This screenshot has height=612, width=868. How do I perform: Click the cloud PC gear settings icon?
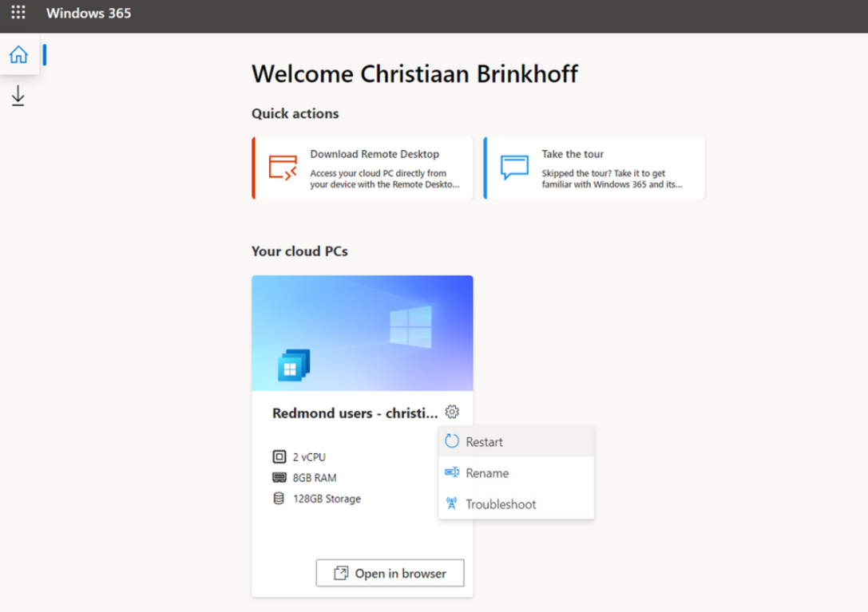pos(452,413)
